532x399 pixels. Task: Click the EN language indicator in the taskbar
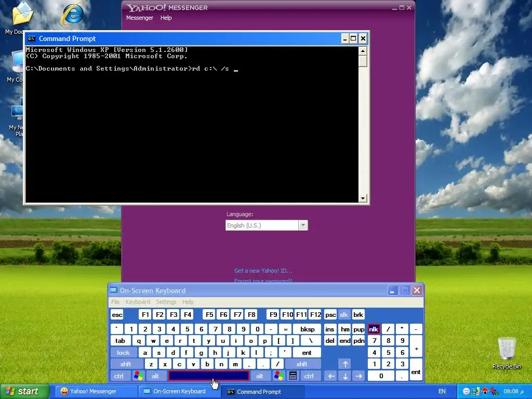[x=442, y=392]
